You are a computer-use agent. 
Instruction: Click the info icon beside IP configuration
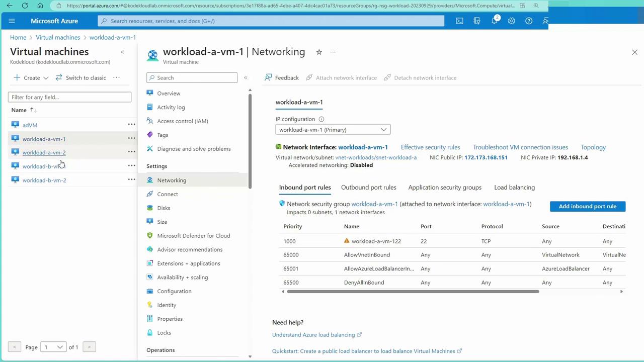tap(321, 119)
